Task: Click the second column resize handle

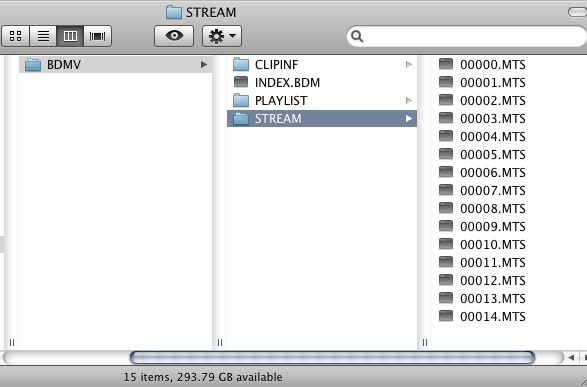Action: [x=220, y=342]
